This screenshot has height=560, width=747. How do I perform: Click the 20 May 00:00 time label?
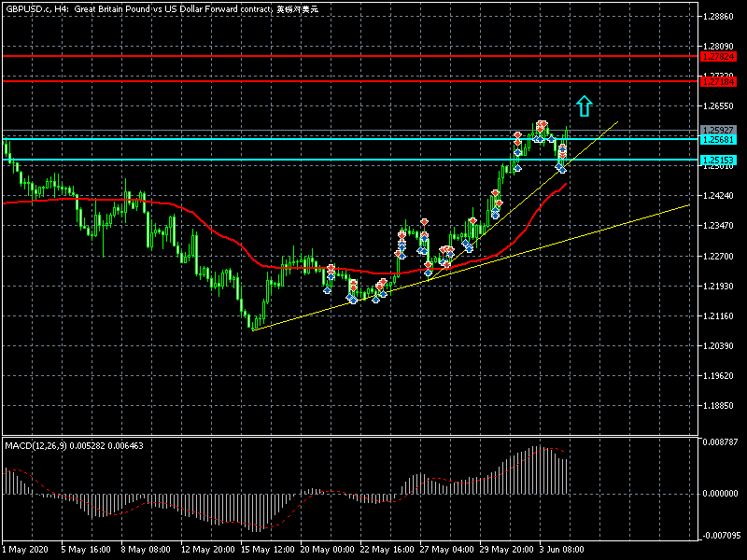[x=328, y=550]
